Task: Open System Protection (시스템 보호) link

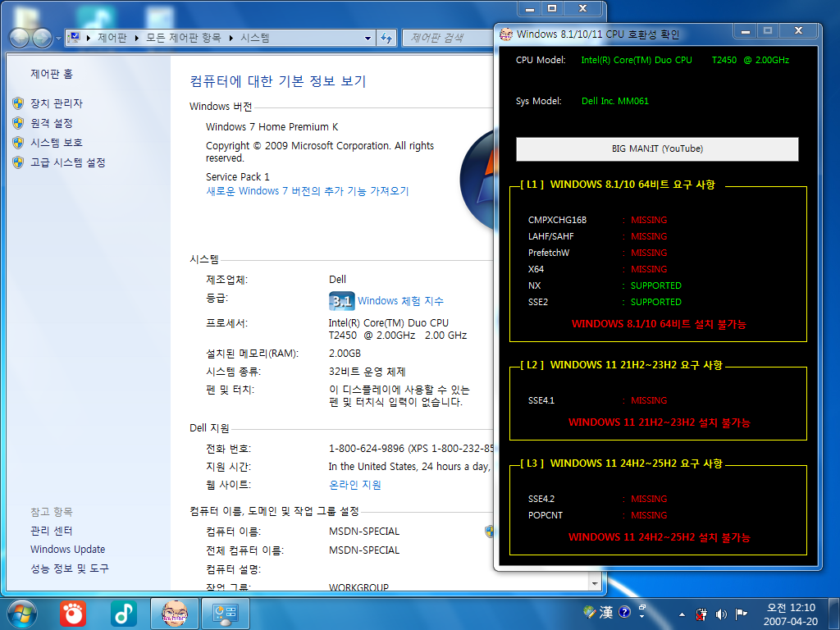Action: click(57, 143)
